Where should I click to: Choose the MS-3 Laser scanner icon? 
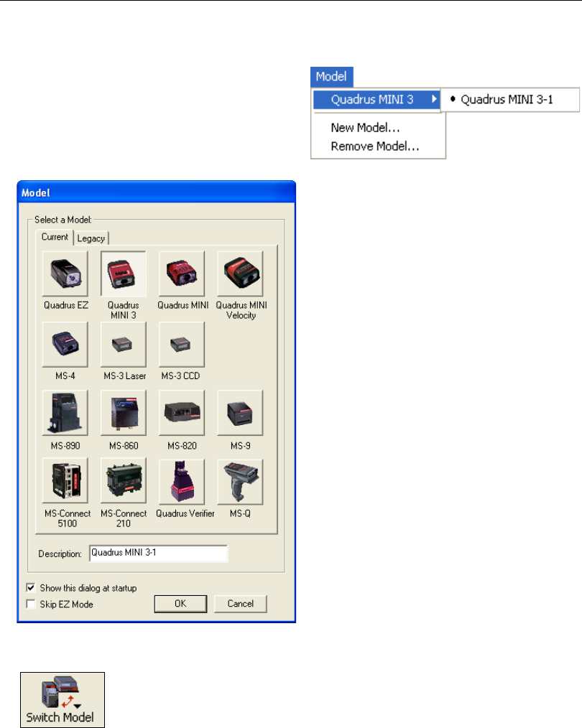pos(124,345)
